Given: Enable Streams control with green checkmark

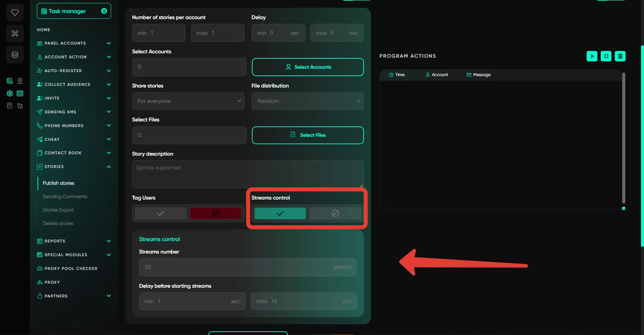Looking at the screenshot, I should [x=280, y=214].
